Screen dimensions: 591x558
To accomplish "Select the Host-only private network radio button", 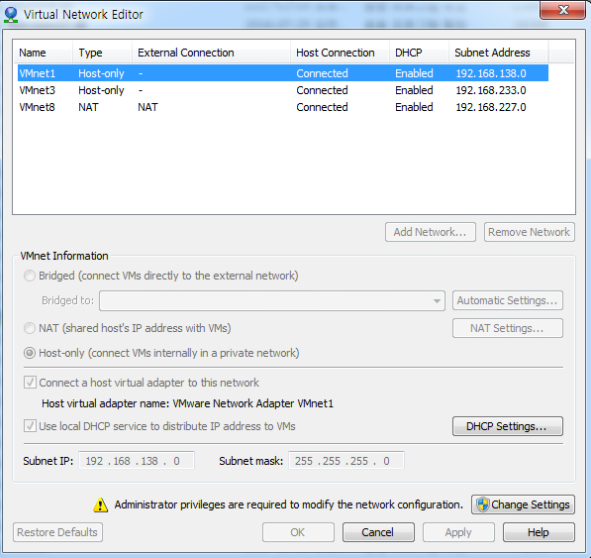I will point(30,353).
